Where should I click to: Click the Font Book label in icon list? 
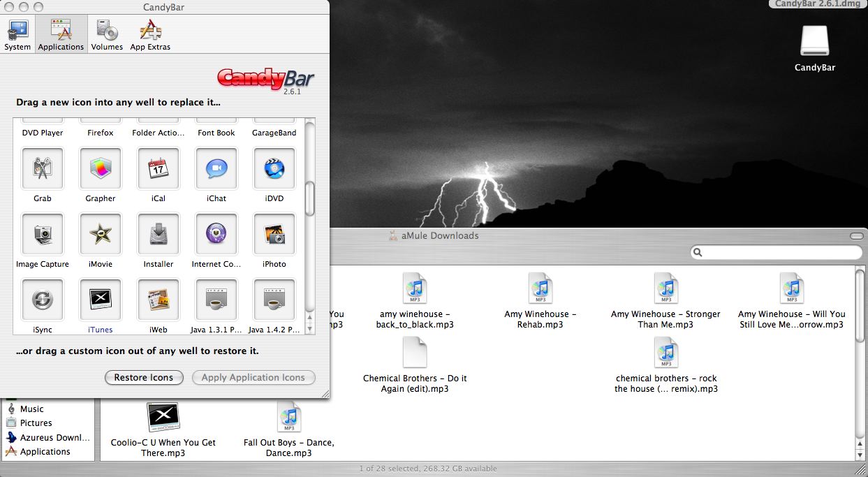(x=216, y=133)
